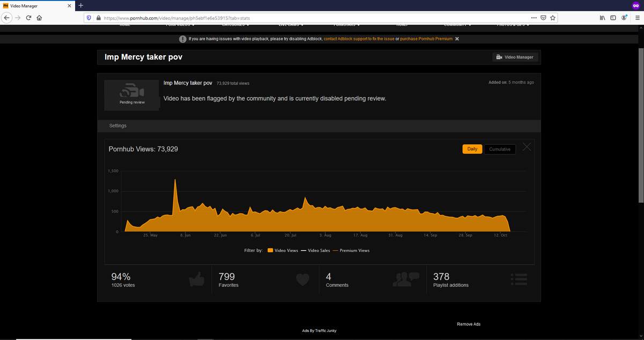Toggle the browser sidebar view icon

click(x=613, y=18)
